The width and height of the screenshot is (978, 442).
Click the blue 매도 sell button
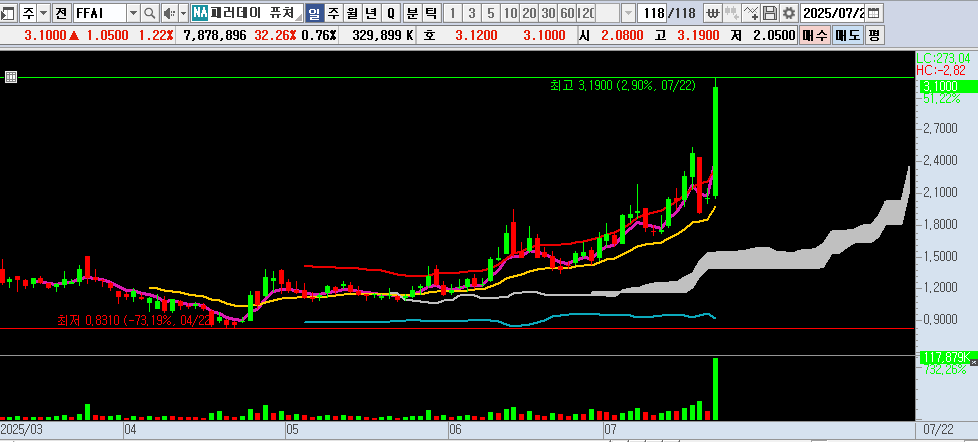coord(846,36)
